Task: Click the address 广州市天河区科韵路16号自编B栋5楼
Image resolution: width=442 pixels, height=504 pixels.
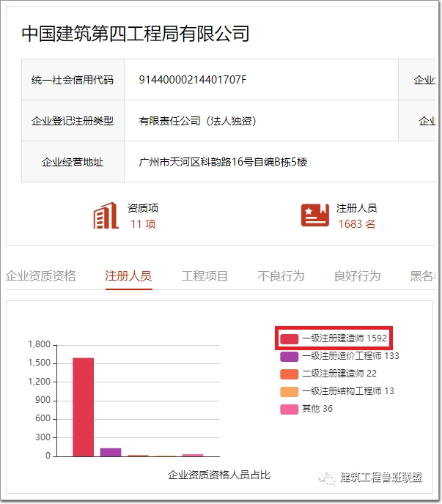Action: (x=223, y=162)
